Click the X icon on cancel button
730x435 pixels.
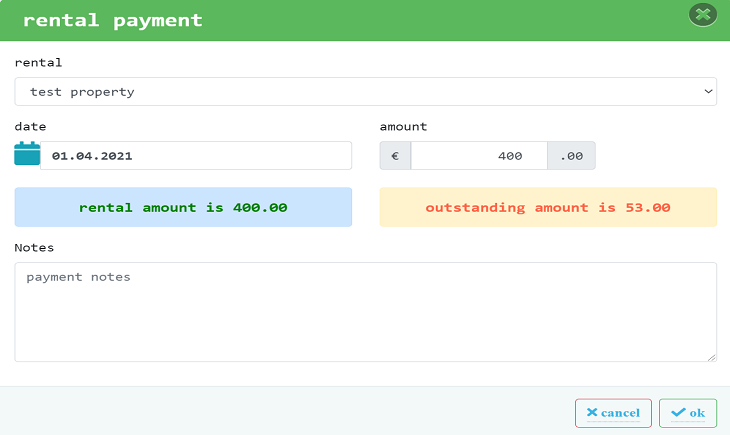point(593,412)
